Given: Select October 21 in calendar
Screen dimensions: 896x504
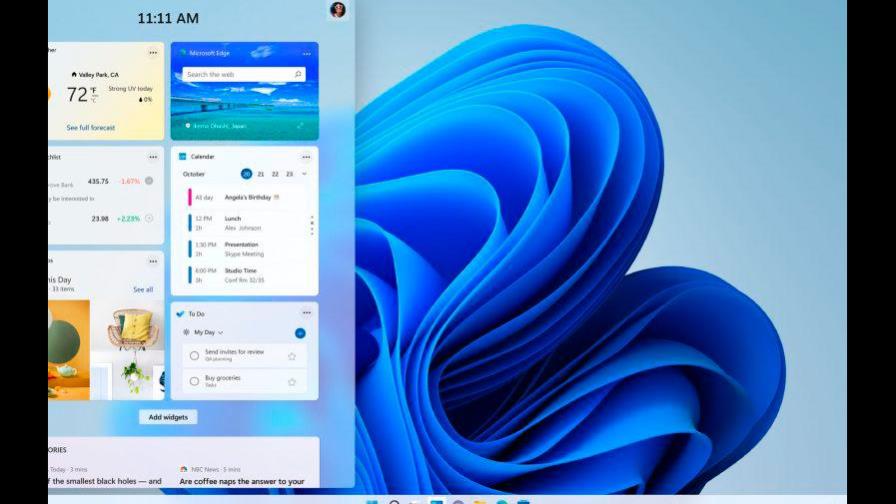Looking at the screenshot, I should 261,174.
